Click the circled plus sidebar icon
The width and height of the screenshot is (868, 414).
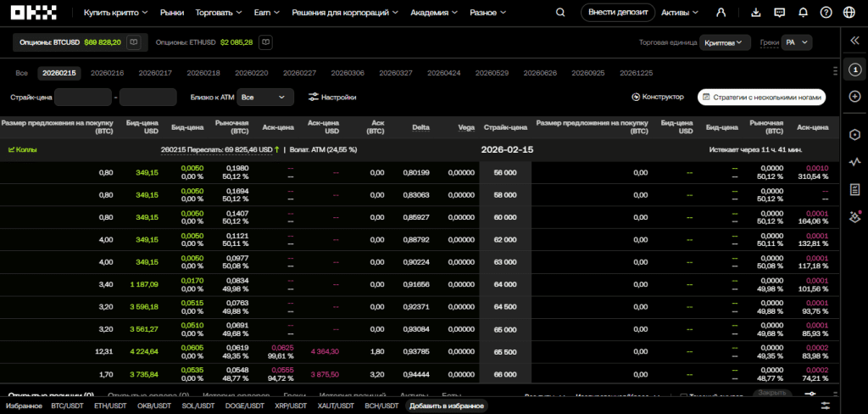854,97
